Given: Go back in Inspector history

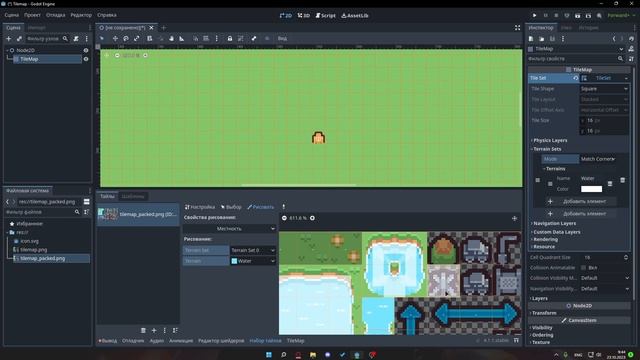Looking at the screenshot, I should 614,39.
